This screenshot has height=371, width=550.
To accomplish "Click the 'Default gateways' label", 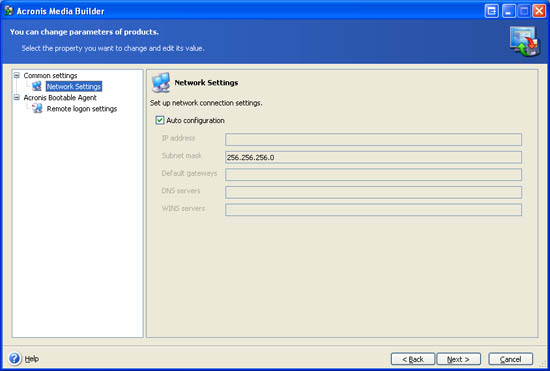I will [189, 173].
